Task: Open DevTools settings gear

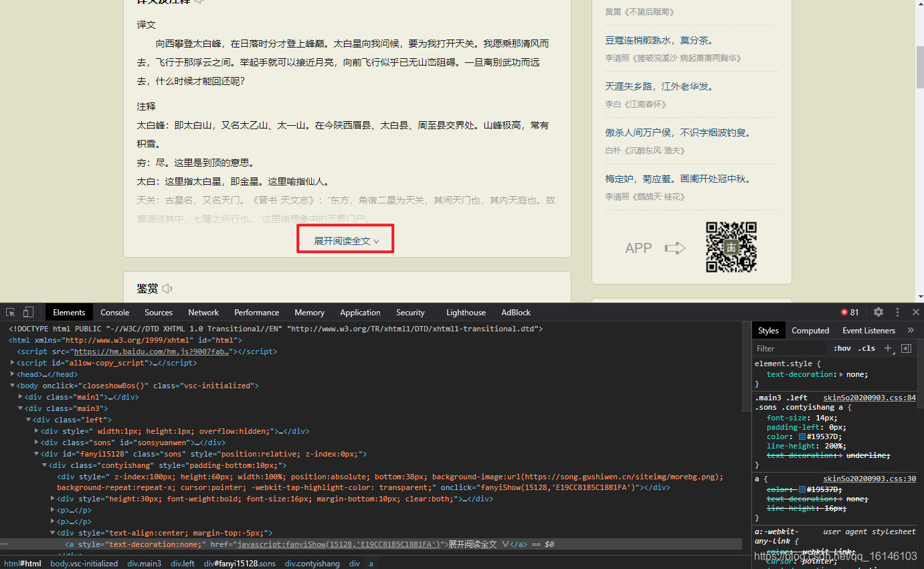Action: [879, 312]
